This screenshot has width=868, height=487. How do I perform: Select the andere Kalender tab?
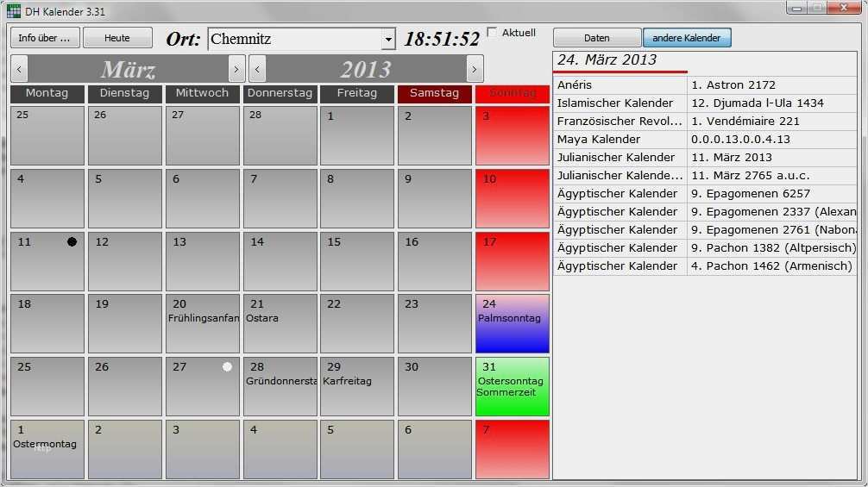(x=687, y=38)
